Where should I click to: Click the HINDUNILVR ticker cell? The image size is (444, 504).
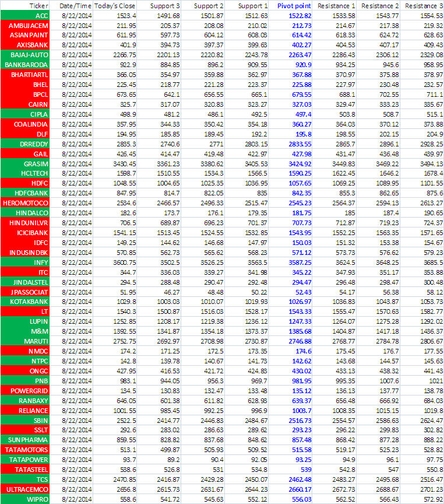coord(25,223)
